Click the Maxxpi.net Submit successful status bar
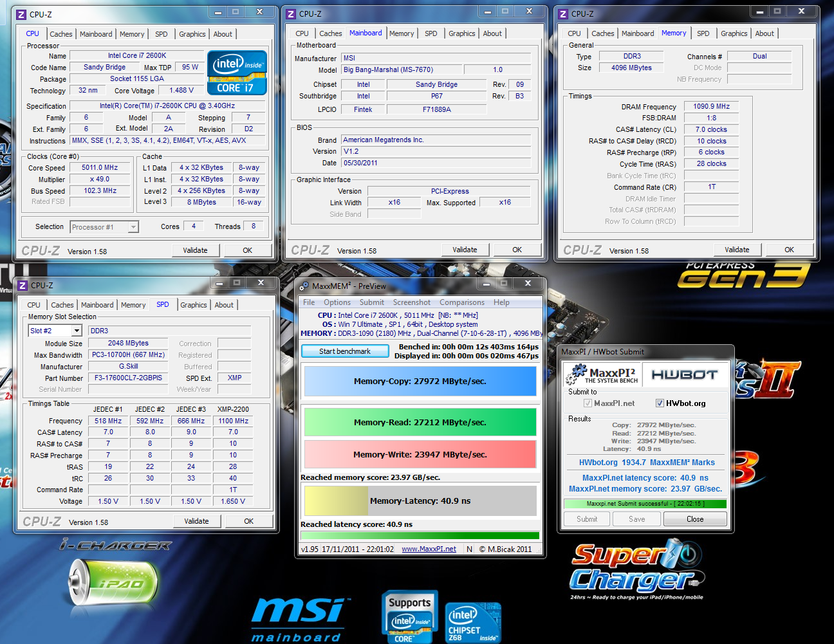834x644 pixels. [645, 504]
